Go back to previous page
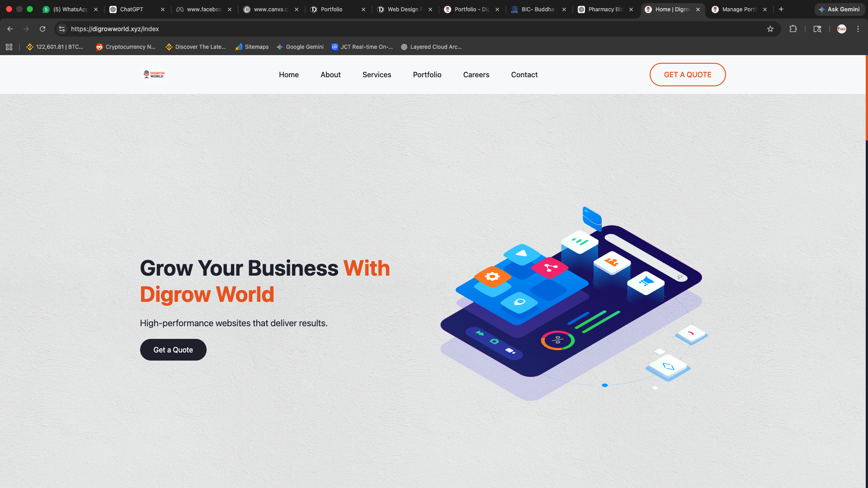The width and height of the screenshot is (868, 488). click(x=10, y=29)
